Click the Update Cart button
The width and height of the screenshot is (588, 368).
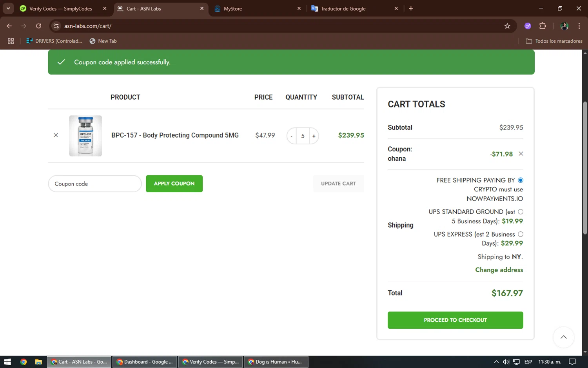point(338,184)
